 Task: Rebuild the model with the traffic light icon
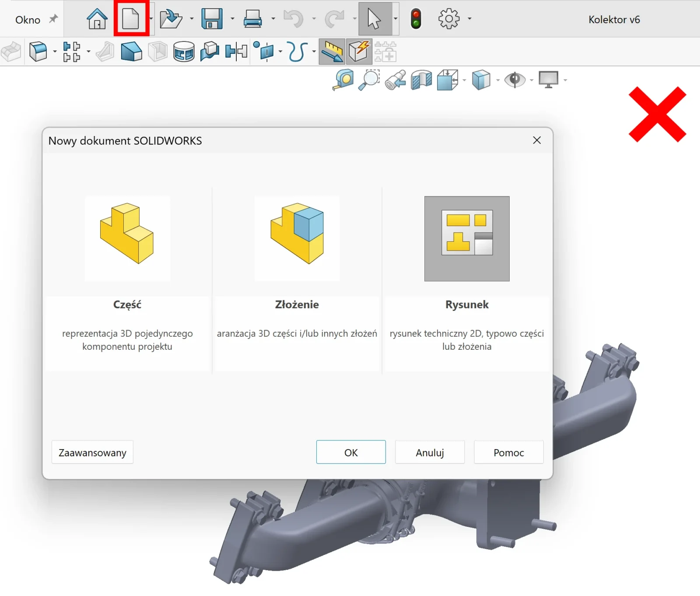click(416, 19)
